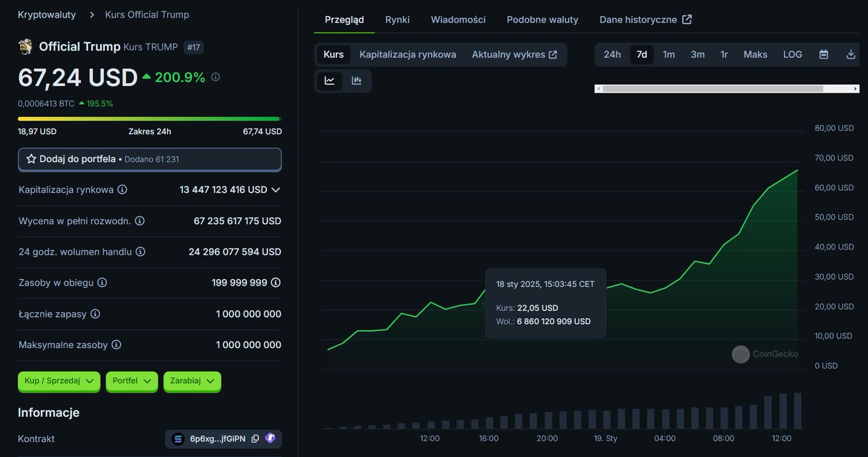Click the Solana chain icon in contract
This screenshot has height=457, width=868.
(178, 439)
